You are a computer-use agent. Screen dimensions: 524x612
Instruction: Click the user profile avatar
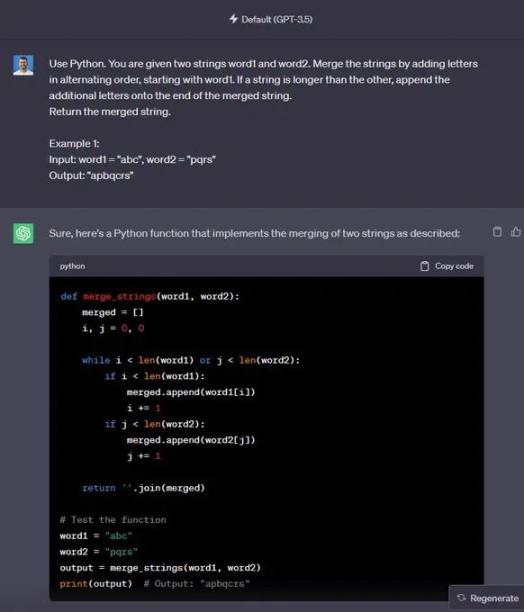(23, 65)
